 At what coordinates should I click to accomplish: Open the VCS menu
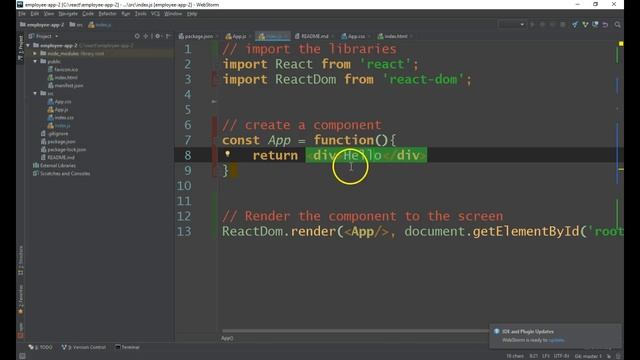[x=156, y=14]
